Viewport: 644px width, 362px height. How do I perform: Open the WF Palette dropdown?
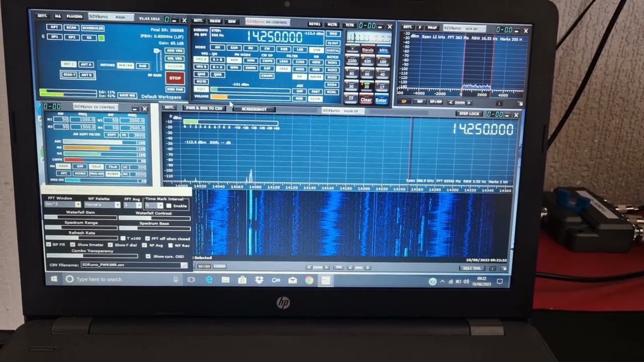(118, 205)
